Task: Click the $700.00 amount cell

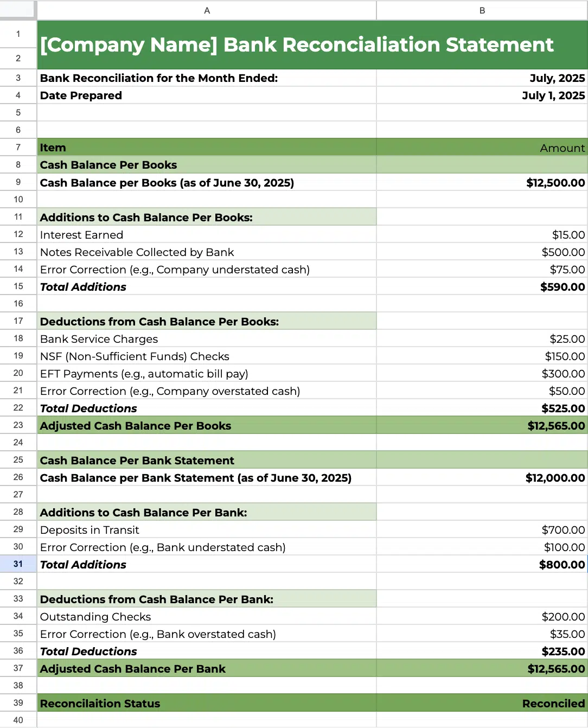Action: [x=482, y=529]
